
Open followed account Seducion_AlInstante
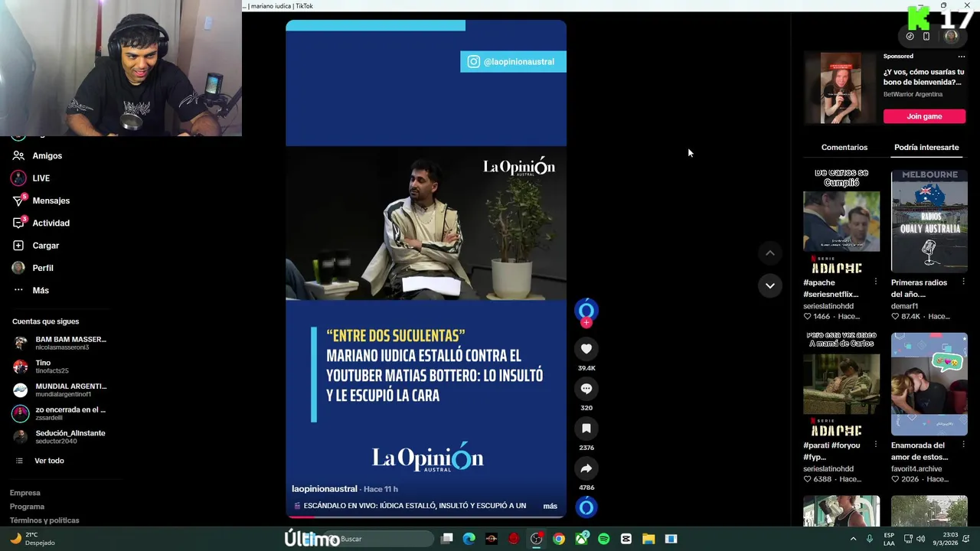pyautogui.click(x=60, y=436)
